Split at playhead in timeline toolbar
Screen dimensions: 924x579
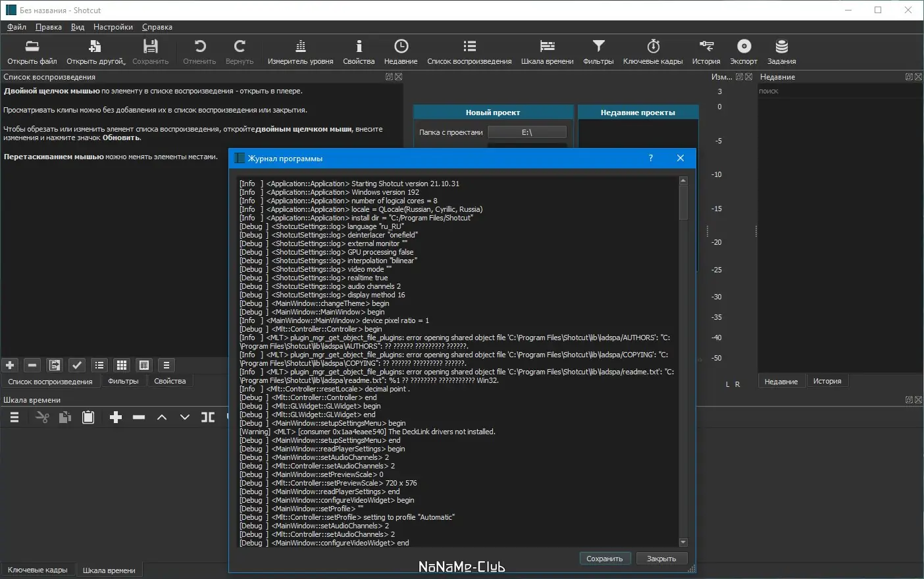208,417
